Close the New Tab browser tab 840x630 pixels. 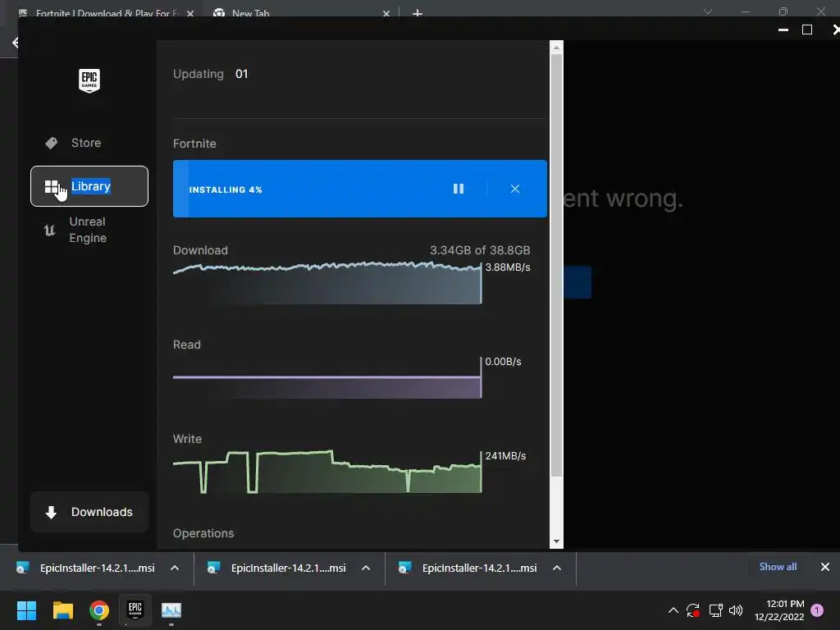coord(386,13)
